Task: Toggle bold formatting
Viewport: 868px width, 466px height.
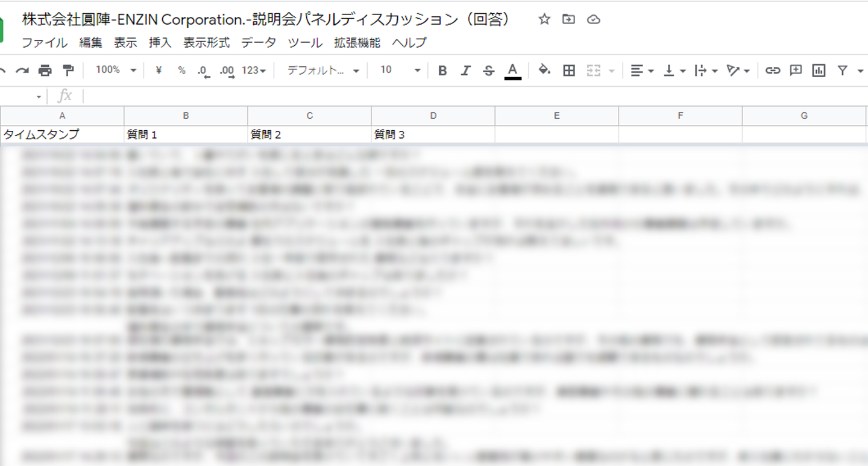Action: (442, 71)
